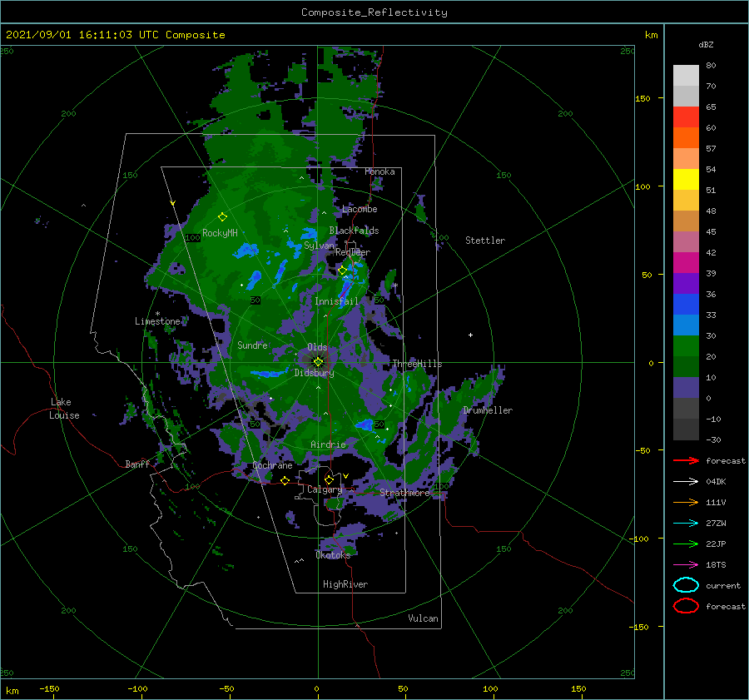Pick the slate purple 0-10 dBZ swatch
Screen dimensions: 749x700
[x=686, y=388]
